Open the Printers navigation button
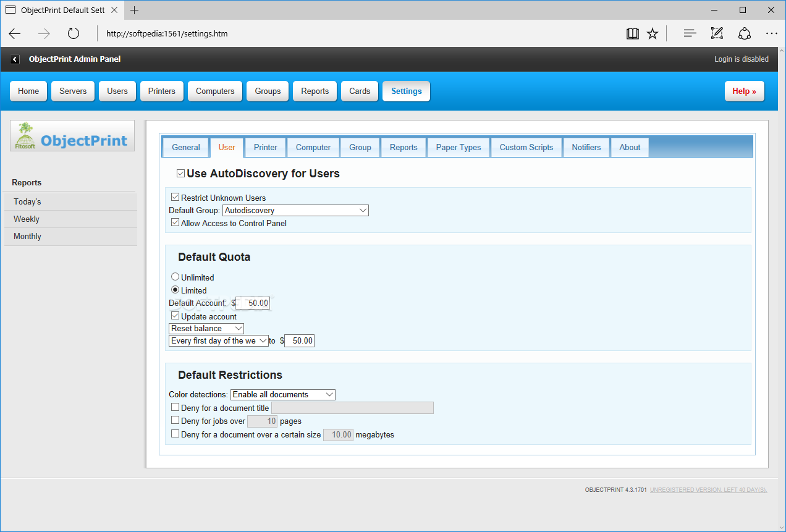The image size is (786, 532). (162, 91)
